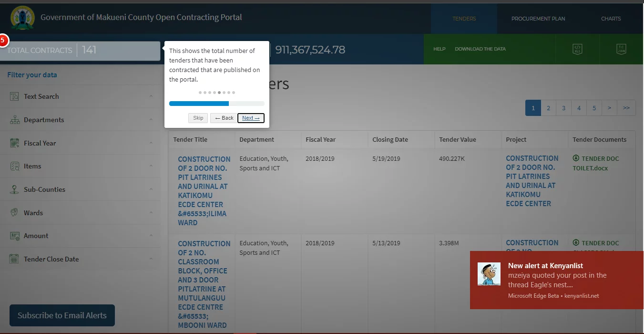
Task: Click the tour progress bar
Action: 217,104
